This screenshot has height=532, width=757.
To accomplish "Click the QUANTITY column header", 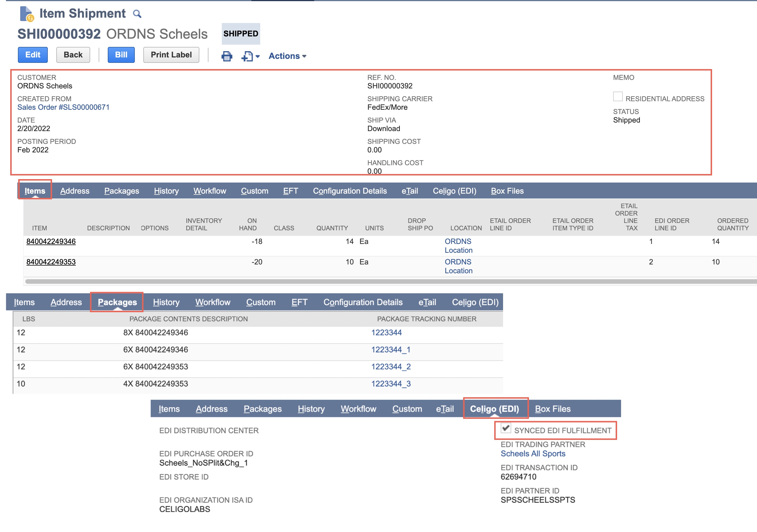I will point(332,228).
